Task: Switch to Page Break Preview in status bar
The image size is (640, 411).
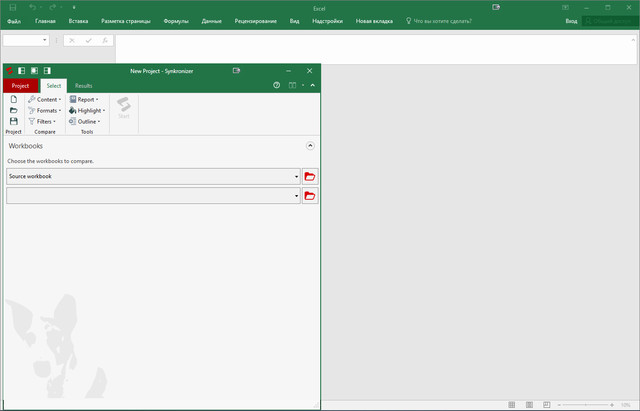Action: [x=546, y=404]
